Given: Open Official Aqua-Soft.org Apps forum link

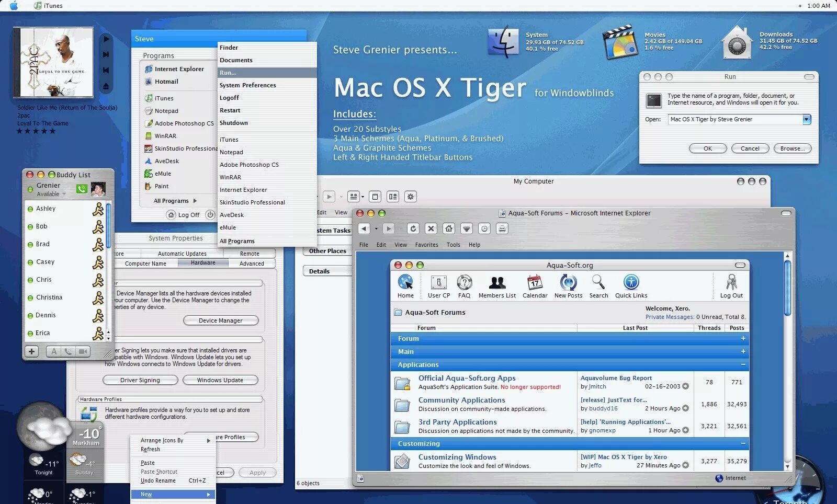Looking at the screenshot, I should pyautogui.click(x=467, y=378).
